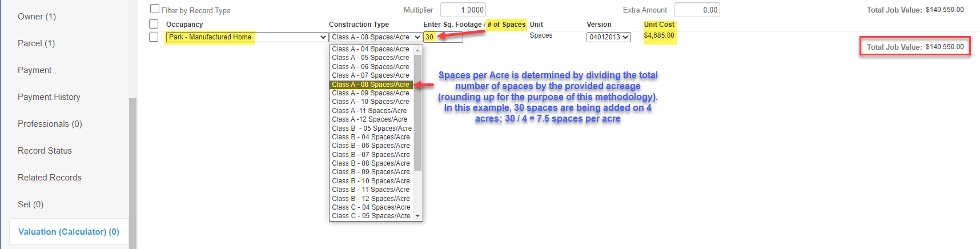
Task: Choose Class A - 09 Spaces/Acre option
Action: point(371,93)
